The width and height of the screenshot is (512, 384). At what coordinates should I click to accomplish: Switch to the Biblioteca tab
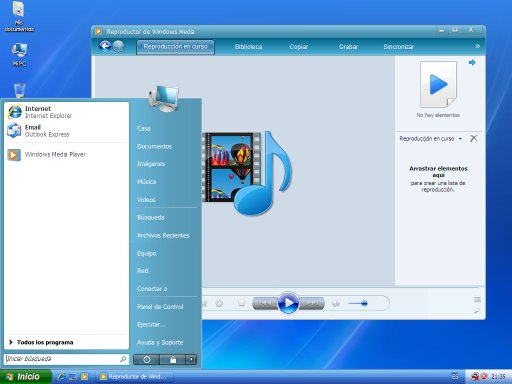(x=248, y=47)
